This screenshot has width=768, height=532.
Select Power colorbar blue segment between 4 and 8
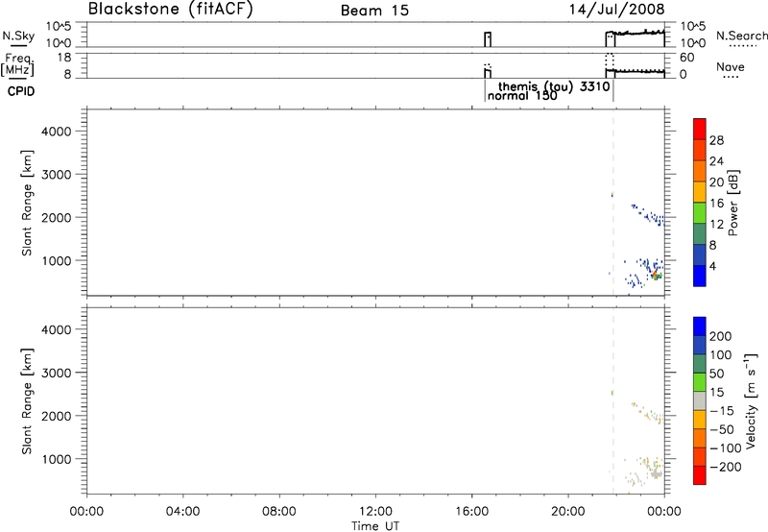click(x=700, y=254)
